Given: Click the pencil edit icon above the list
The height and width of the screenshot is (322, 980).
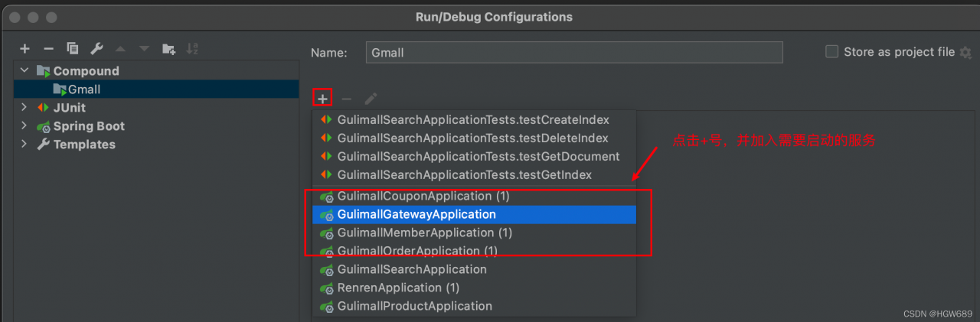Looking at the screenshot, I should 371,99.
